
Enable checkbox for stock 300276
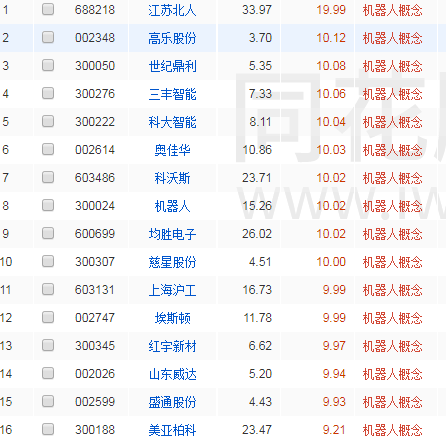click(48, 93)
